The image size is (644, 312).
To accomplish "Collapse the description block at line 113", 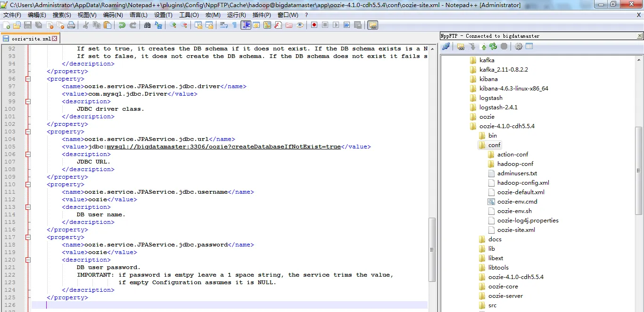I will click(28, 207).
